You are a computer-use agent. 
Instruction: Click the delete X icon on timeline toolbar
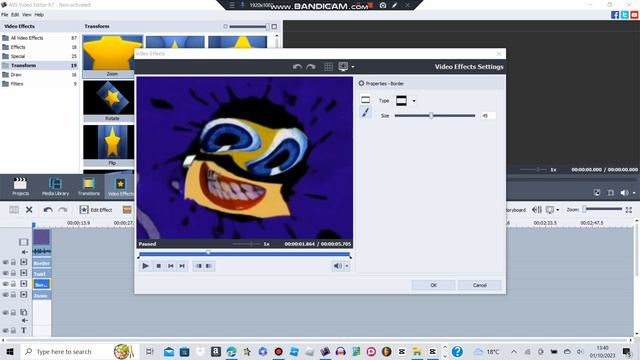click(x=29, y=210)
